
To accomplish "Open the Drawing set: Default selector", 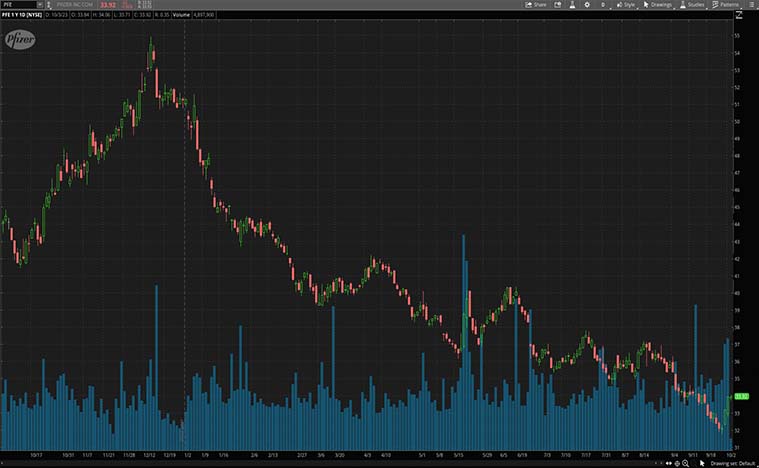I will tap(731, 463).
